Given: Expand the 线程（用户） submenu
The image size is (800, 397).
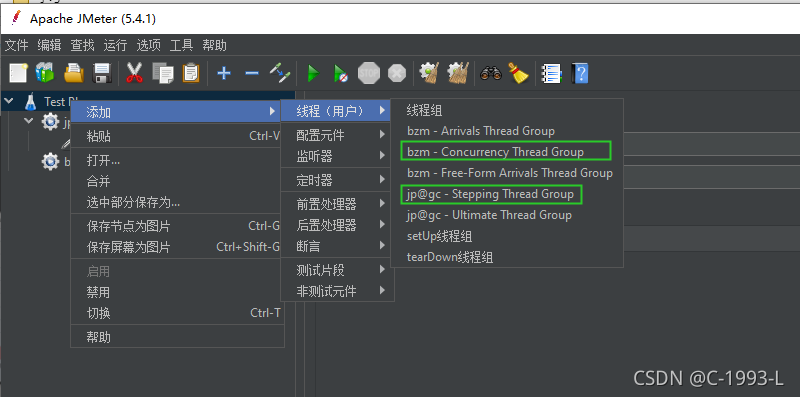Looking at the screenshot, I should click(x=336, y=110).
